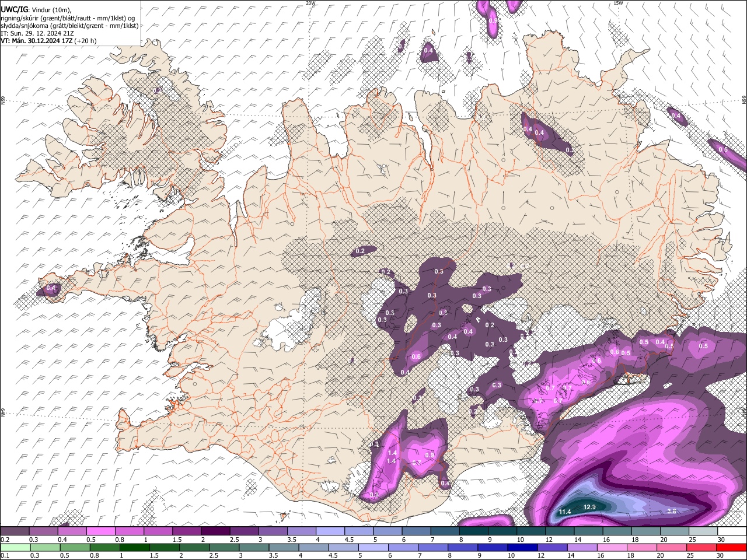The image size is (747, 560).
Task: Click the '11.4' precipitation value offshore
Action: coord(565,512)
